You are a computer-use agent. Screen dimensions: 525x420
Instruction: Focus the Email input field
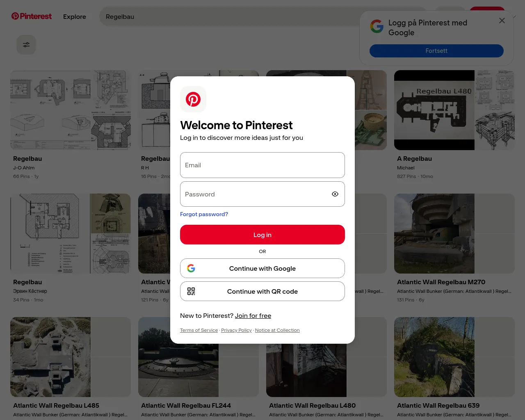262,165
